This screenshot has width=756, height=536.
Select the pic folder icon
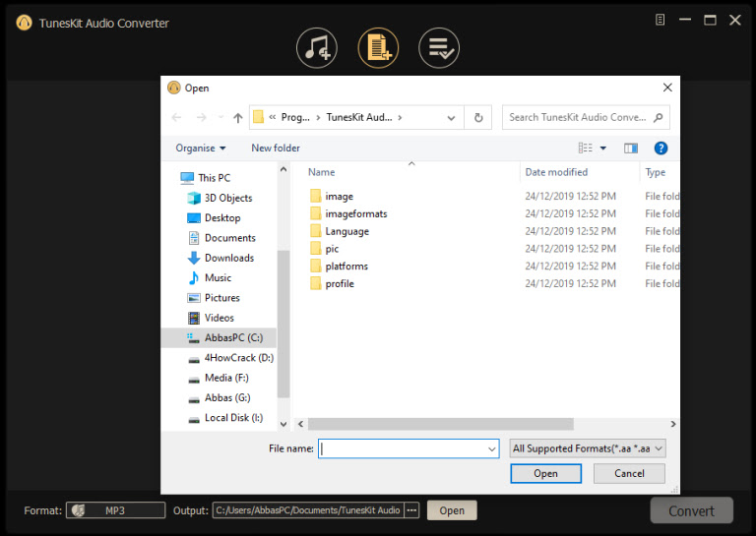coord(315,249)
